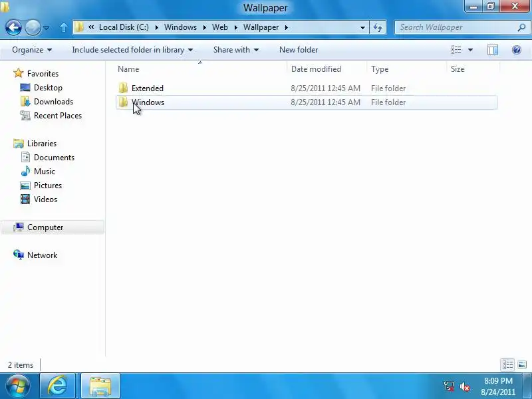Toggle the preview pane

(493, 50)
